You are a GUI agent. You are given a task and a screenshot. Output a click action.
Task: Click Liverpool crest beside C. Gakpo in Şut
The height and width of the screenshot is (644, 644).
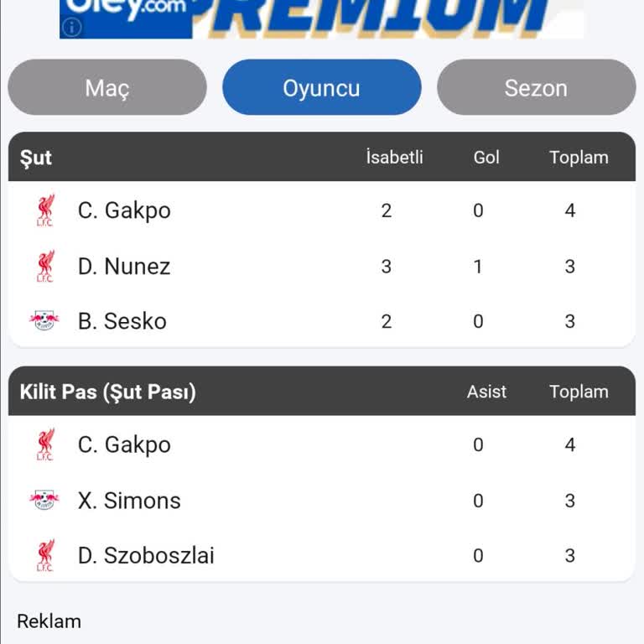click(x=44, y=210)
